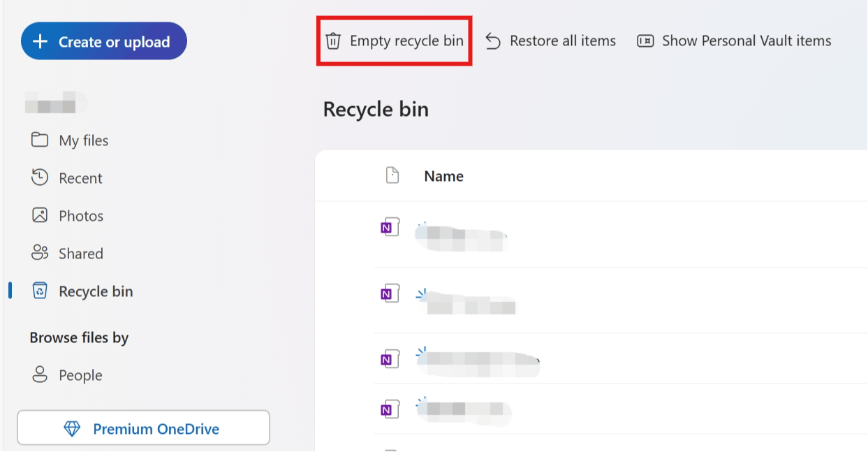This screenshot has width=868, height=452.
Task: Click the file type column header icon
Action: (x=392, y=175)
